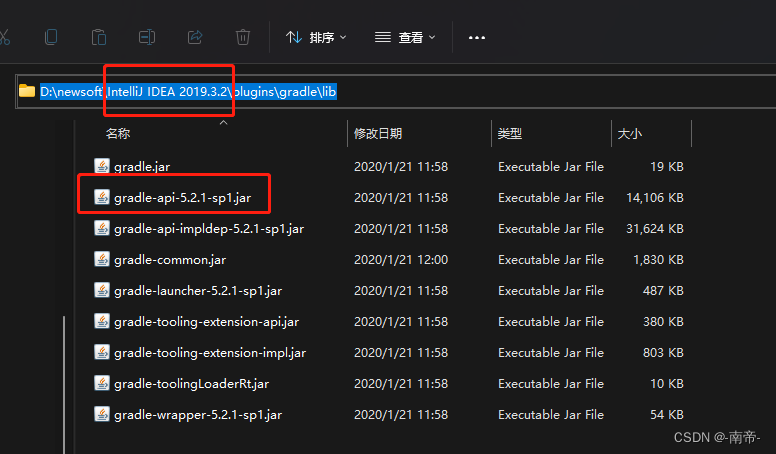Click the Delete trash can icon
The width and height of the screenshot is (776, 454).
[242, 37]
